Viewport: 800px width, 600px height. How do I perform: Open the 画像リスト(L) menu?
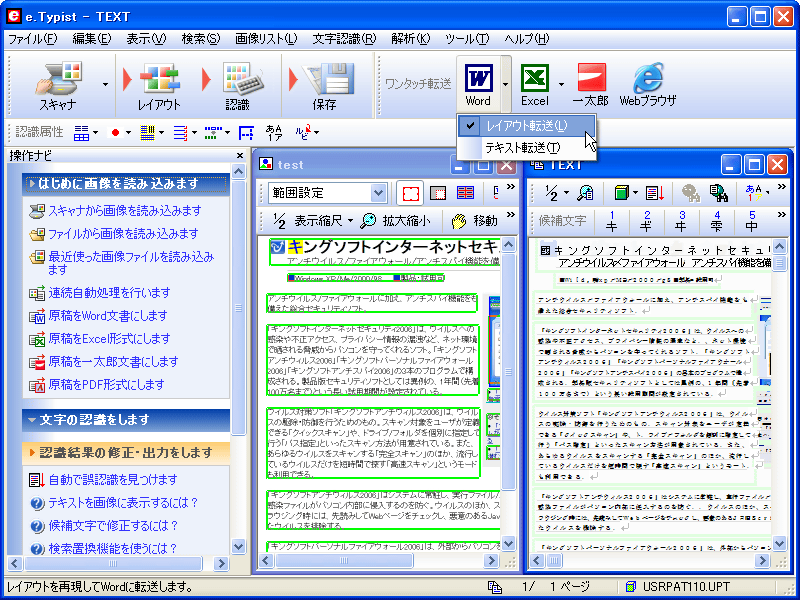tap(266, 39)
